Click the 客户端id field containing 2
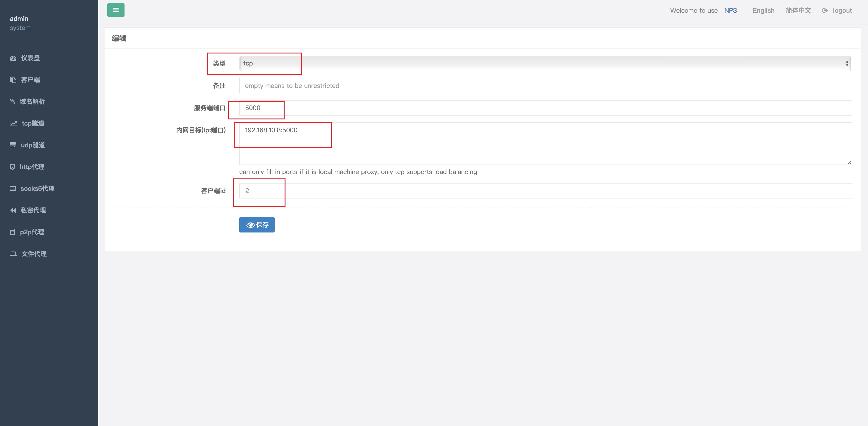The image size is (868, 426). point(546,191)
